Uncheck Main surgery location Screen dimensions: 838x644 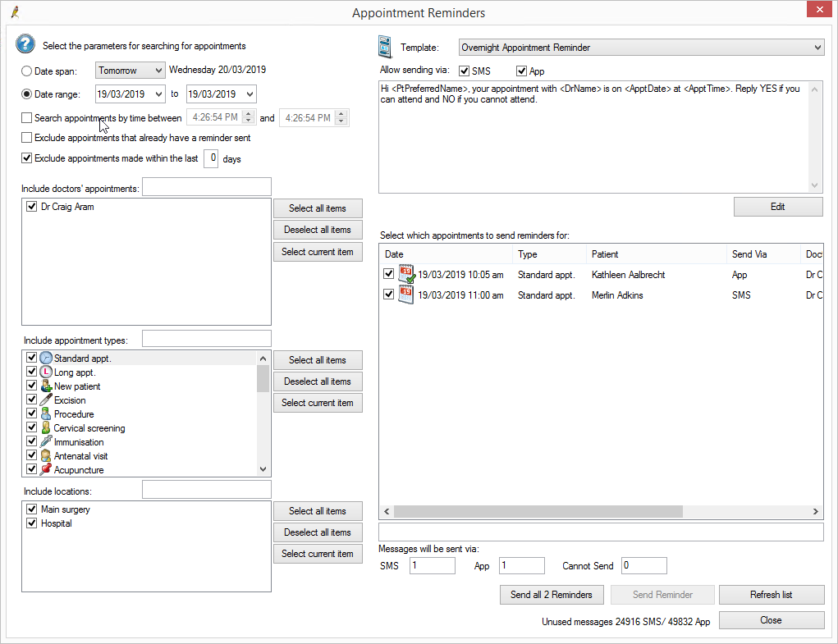[31, 509]
